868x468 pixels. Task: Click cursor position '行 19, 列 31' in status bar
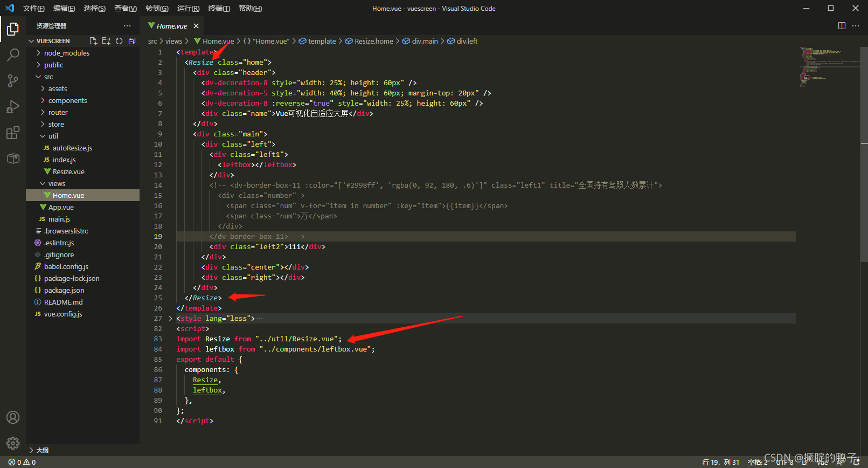pyautogui.click(x=721, y=462)
